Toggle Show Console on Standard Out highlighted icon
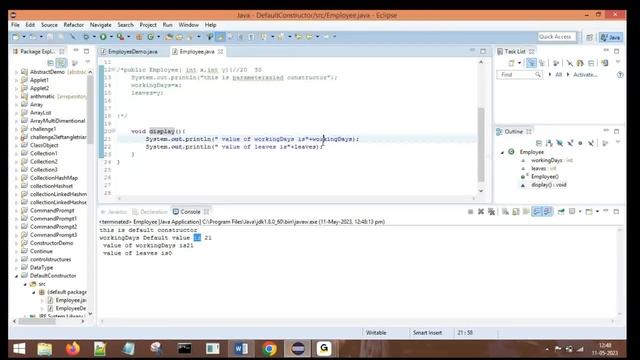640x360 pixels. coord(536,211)
